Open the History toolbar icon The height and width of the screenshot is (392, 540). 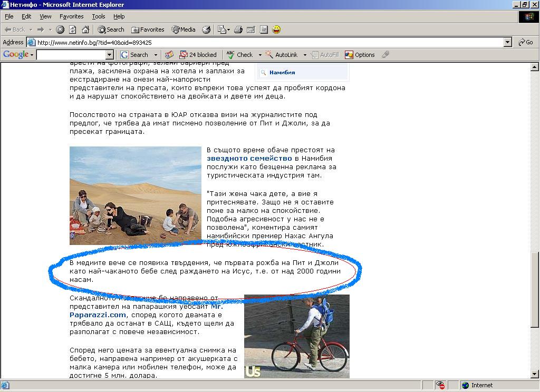pyautogui.click(x=206, y=30)
